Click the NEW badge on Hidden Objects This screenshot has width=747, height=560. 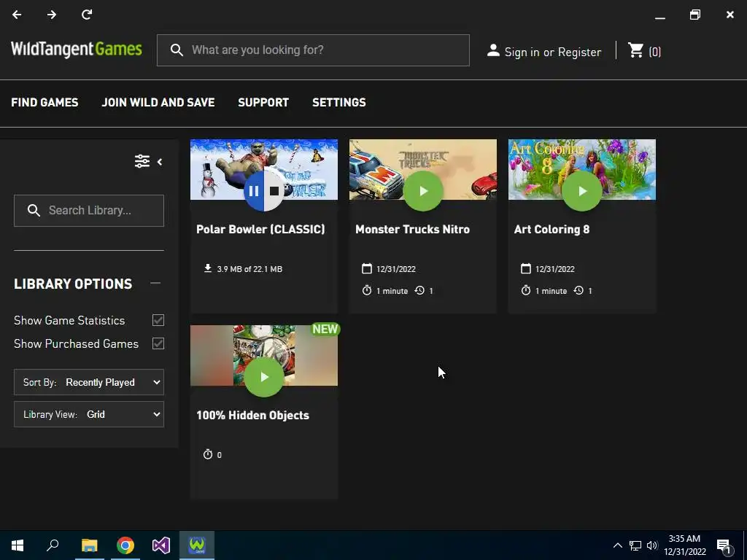coord(325,329)
